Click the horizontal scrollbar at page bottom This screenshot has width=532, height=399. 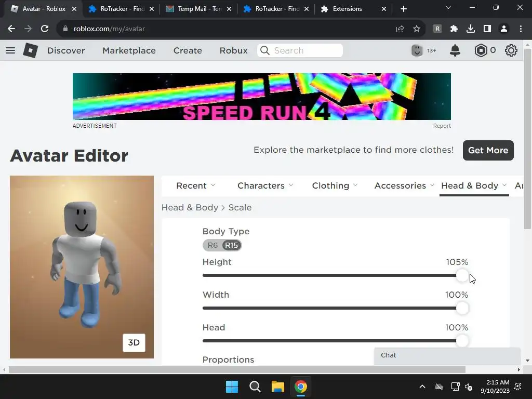coord(237,369)
